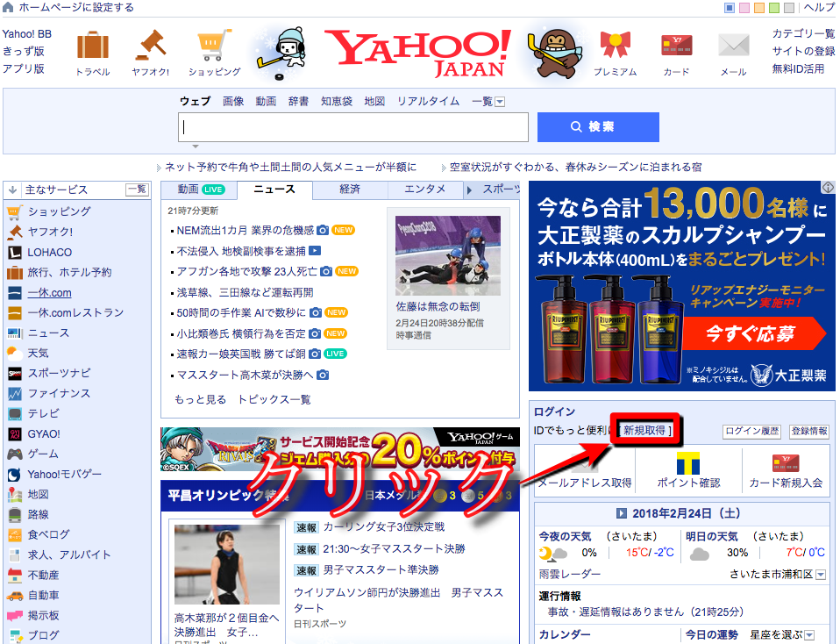
Task: Click the Yahoo! JAPAN logo
Action: tap(419, 54)
